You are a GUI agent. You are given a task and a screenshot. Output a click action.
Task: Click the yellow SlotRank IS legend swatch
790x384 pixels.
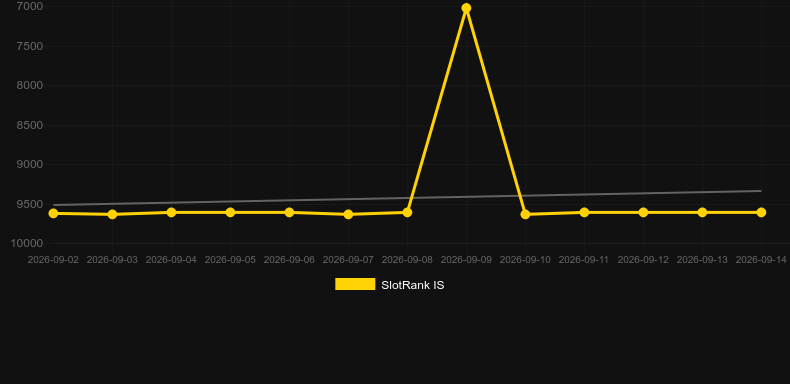(x=355, y=284)
